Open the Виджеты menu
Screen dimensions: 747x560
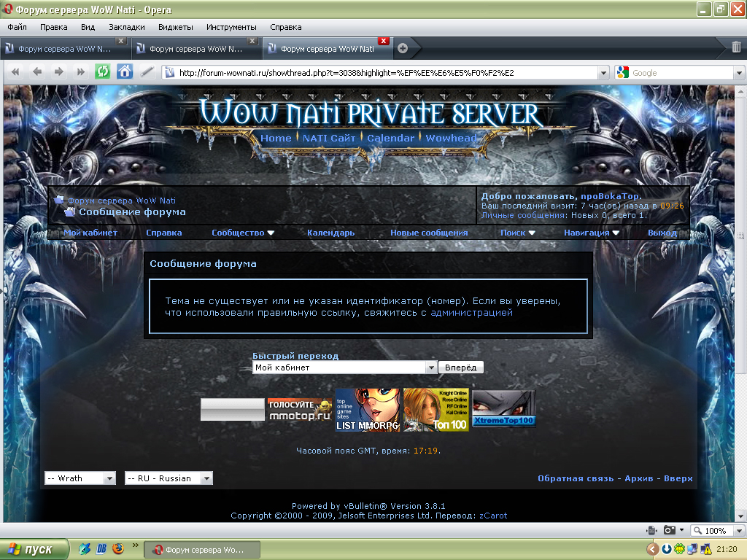coord(175,27)
